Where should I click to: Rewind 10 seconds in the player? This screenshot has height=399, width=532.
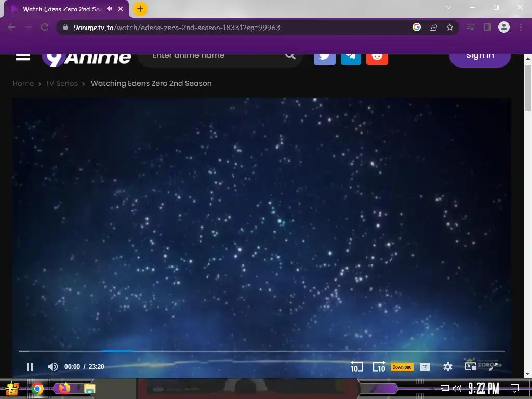tap(356, 366)
